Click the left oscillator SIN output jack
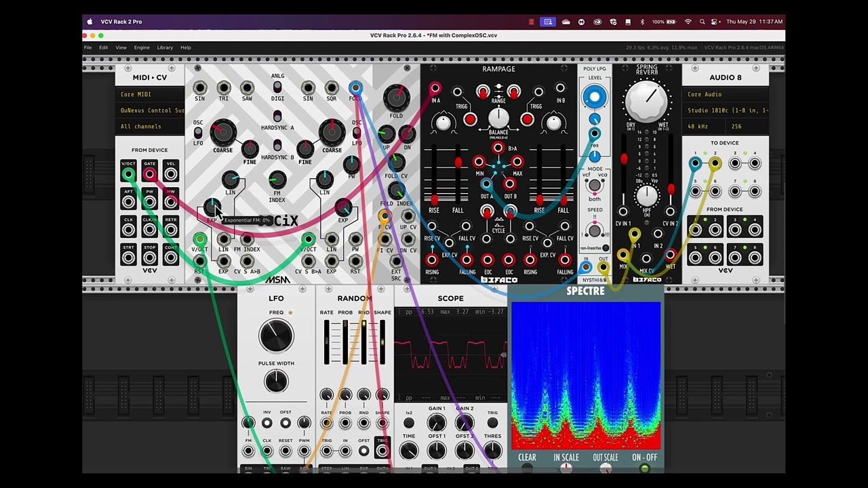 (x=200, y=88)
